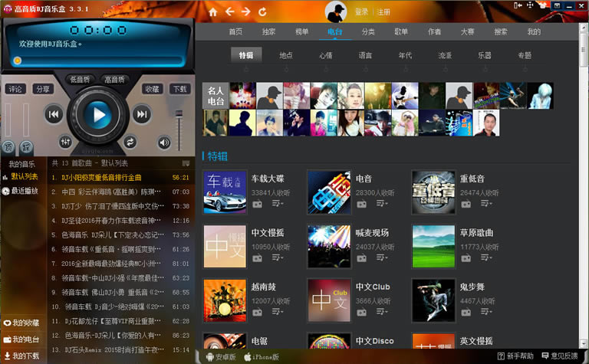Click the radio icon under 中文慢摇
The width and height of the screenshot is (589, 364).
tap(258, 258)
